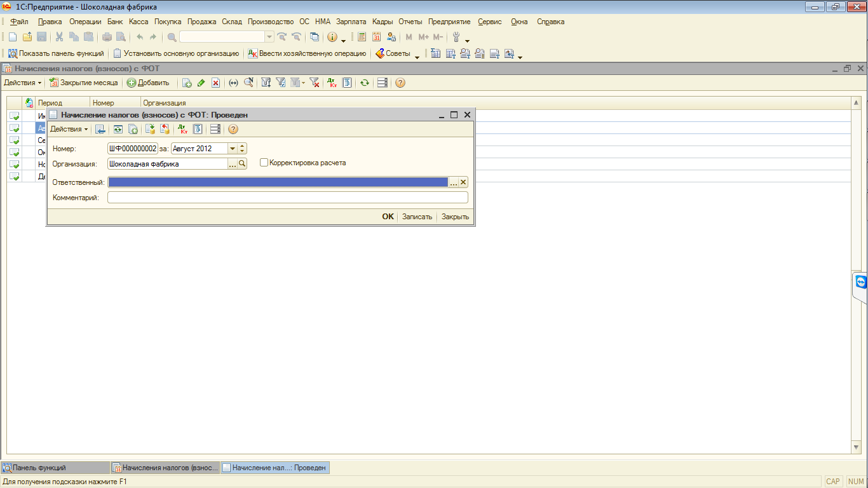The image size is (868, 488).
Task: Click OK in the document dialog
Action: coord(388,217)
